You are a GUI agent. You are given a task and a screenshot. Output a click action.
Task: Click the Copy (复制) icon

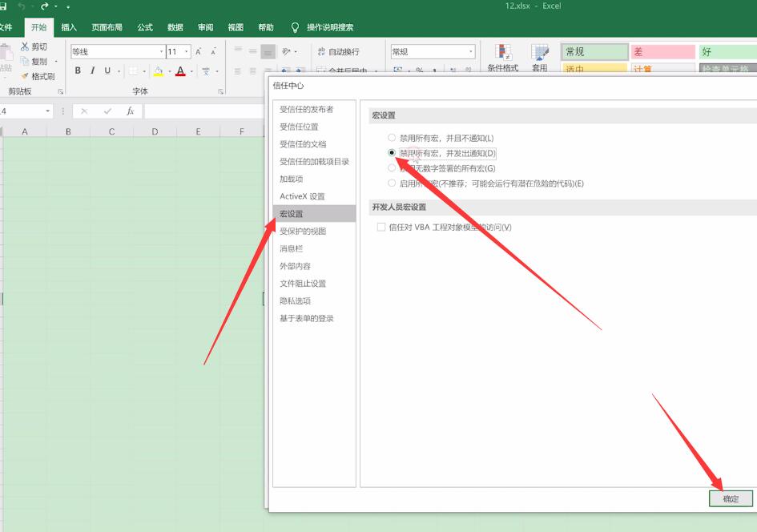pyautogui.click(x=25, y=62)
